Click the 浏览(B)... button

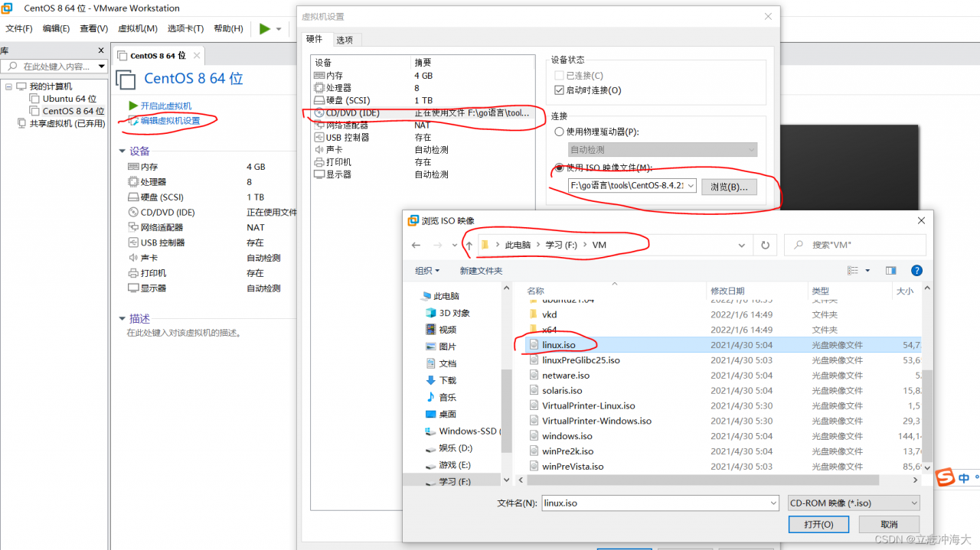[x=729, y=187]
